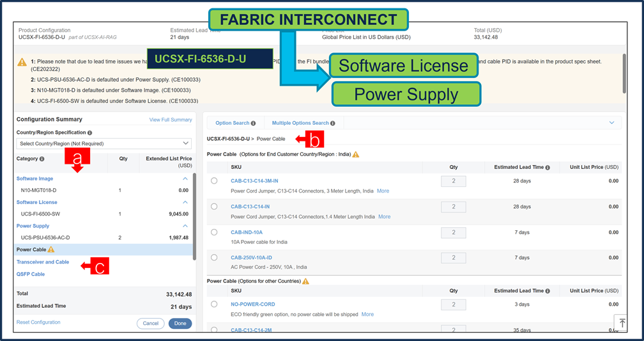Click the warning icon after other Countries heading

(x=305, y=282)
